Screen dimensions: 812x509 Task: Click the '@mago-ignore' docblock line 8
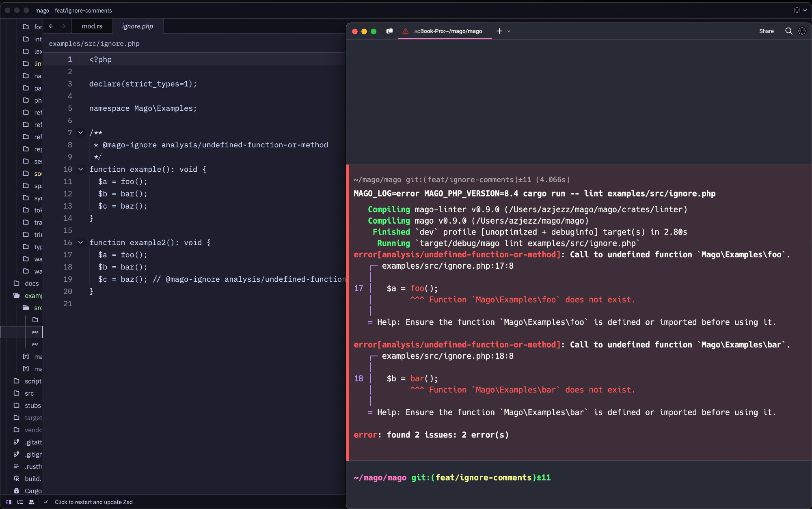[x=211, y=145]
